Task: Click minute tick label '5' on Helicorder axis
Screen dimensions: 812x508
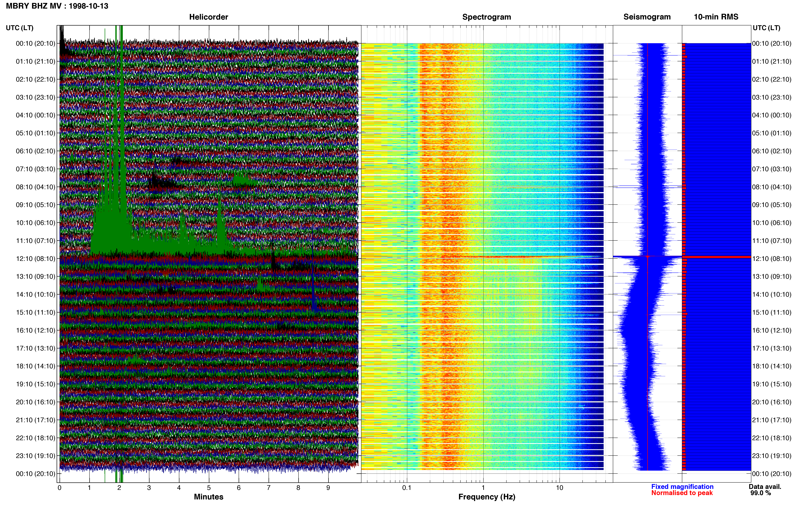Action: pyautogui.click(x=209, y=488)
